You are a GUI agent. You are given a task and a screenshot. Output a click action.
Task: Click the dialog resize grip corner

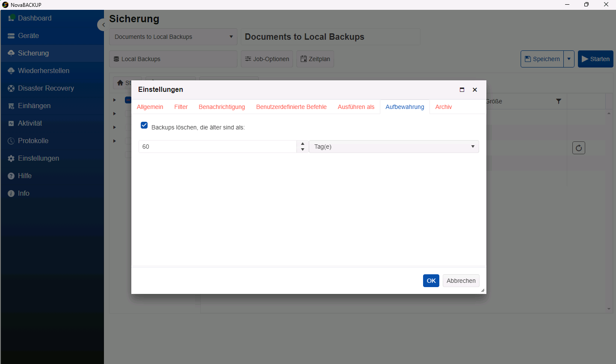point(483,291)
